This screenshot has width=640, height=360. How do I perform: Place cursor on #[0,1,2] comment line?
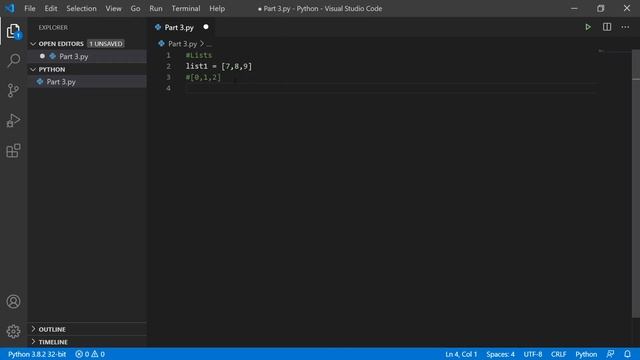click(203, 77)
